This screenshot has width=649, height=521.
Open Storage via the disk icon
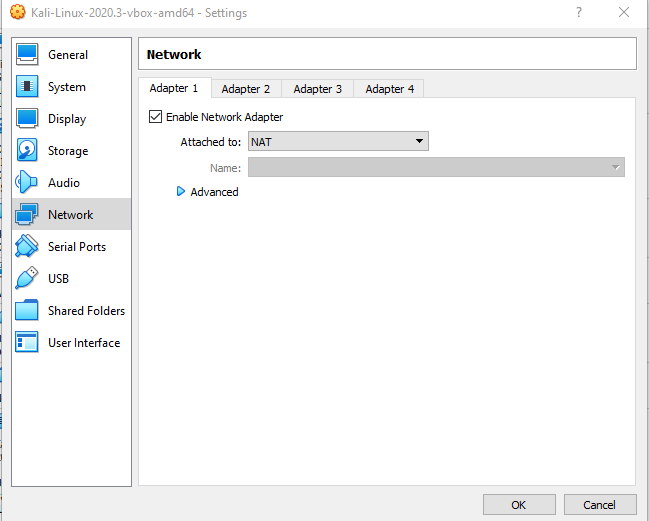pyautogui.click(x=27, y=150)
